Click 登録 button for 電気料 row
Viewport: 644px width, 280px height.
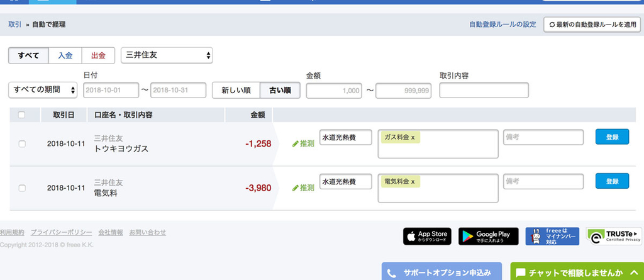[x=612, y=181]
